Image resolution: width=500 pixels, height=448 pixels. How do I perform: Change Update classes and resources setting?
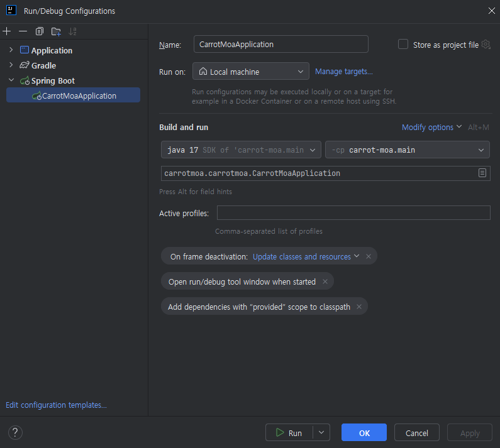pyautogui.click(x=306, y=257)
